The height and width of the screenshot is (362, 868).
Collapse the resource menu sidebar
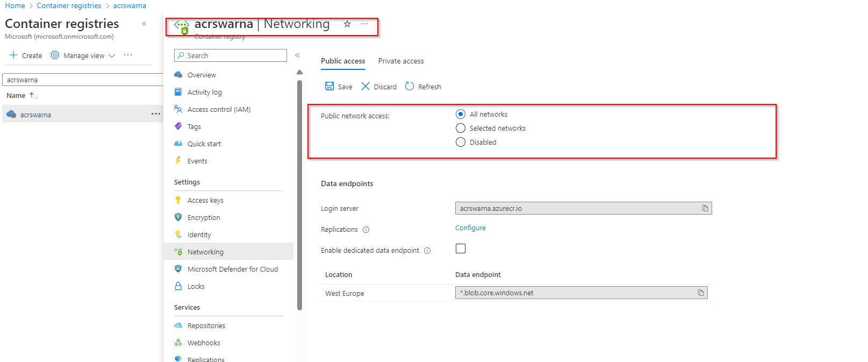[x=297, y=55]
